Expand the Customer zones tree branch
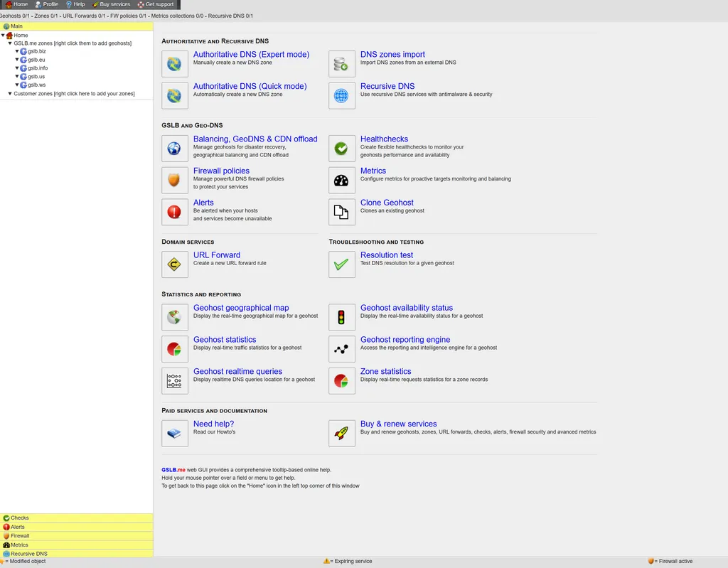The image size is (728, 568). coord(10,94)
